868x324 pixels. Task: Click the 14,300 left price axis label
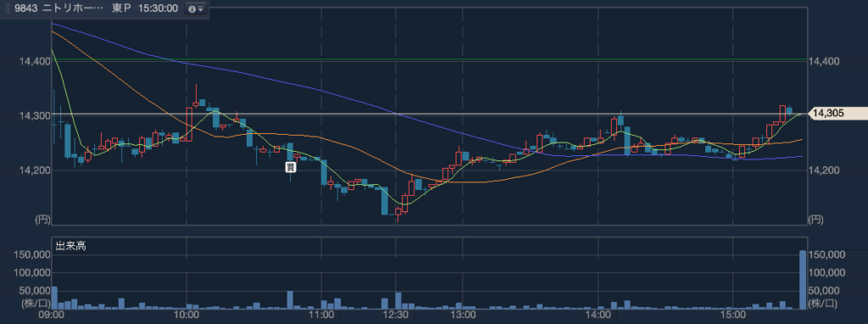[35, 115]
